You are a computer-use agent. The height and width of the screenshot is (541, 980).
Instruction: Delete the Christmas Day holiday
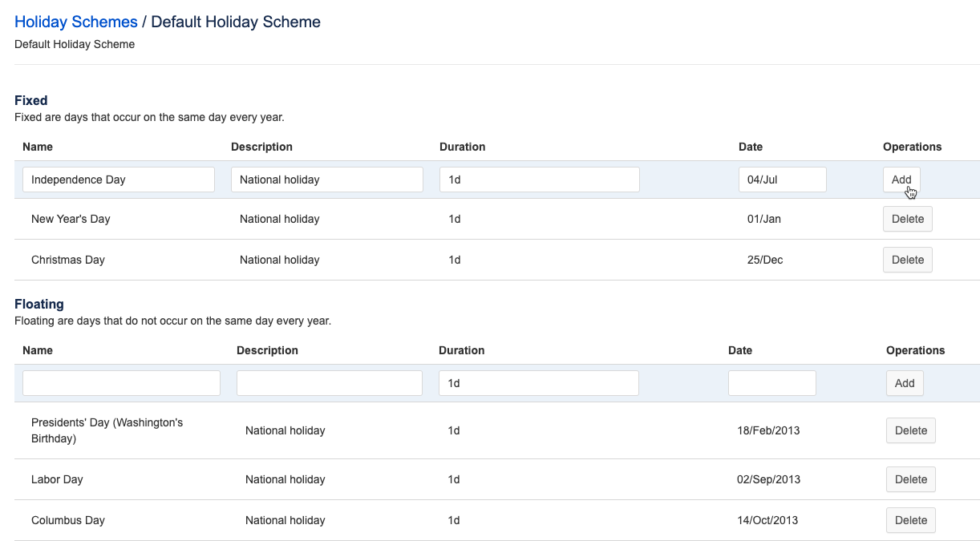[x=907, y=260]
